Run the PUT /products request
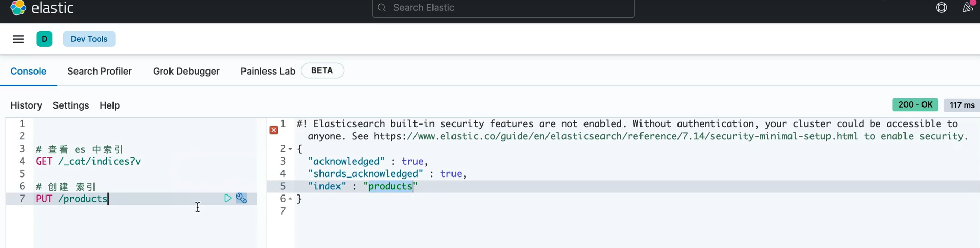This screenshot has width=980, height=248. (x=228, y=198)
